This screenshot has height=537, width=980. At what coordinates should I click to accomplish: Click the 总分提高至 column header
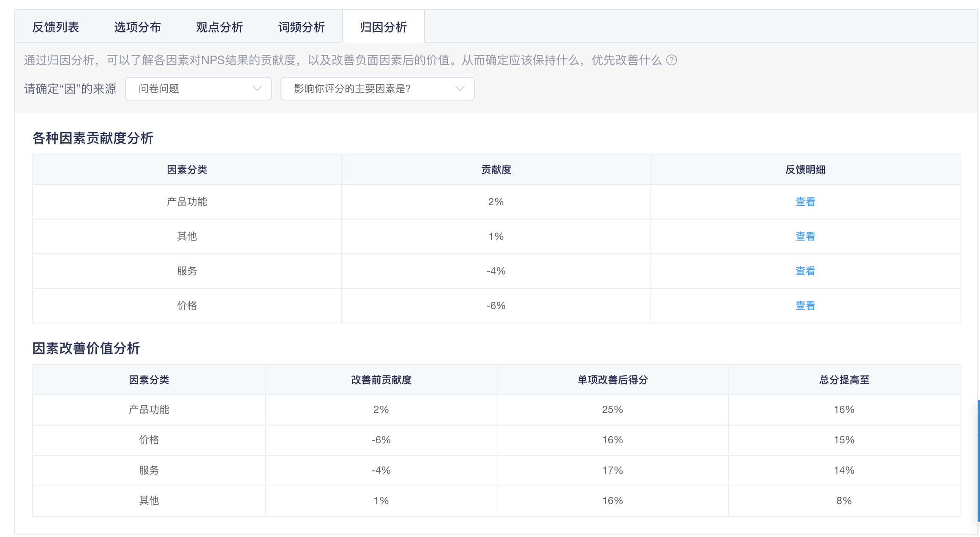point(844,380)
